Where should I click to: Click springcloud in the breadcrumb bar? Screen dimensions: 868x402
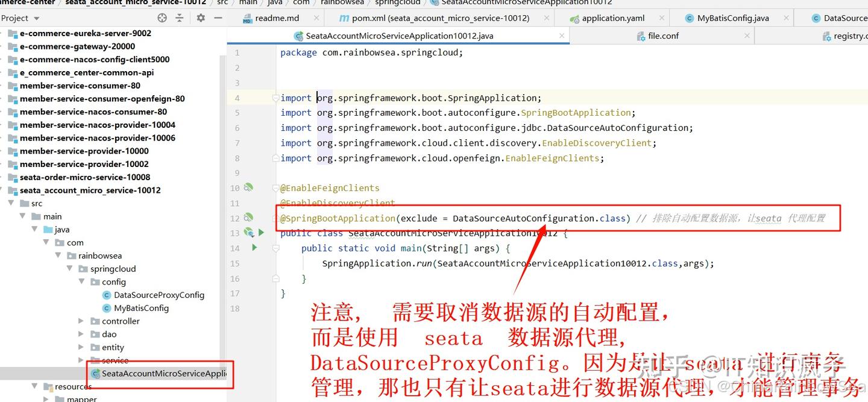(x=397, y=2)
